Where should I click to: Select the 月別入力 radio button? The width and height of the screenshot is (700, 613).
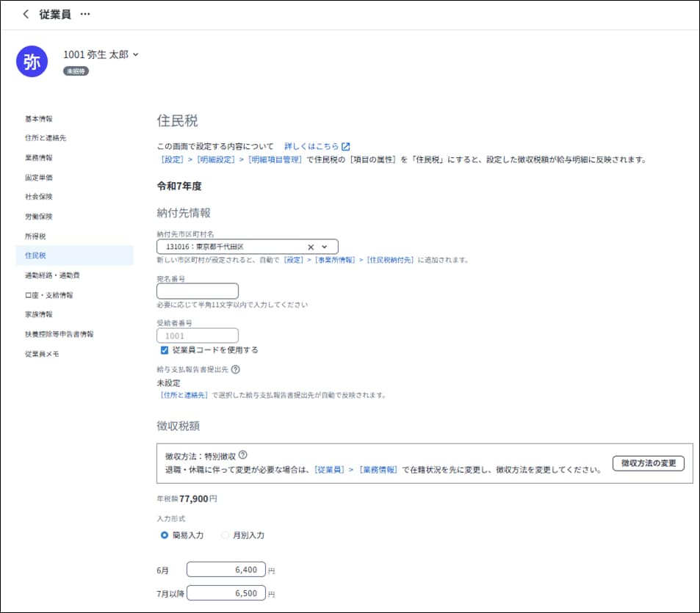(225, 535)
